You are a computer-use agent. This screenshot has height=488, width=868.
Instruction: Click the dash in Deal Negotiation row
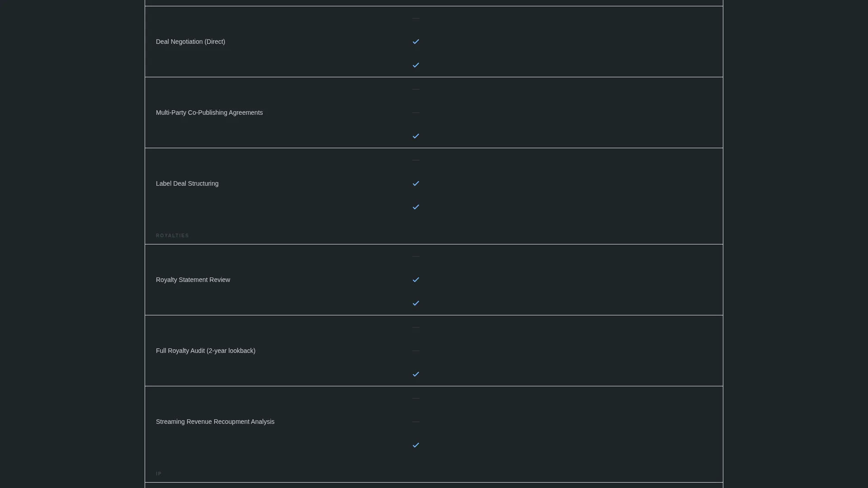[416, 18]
